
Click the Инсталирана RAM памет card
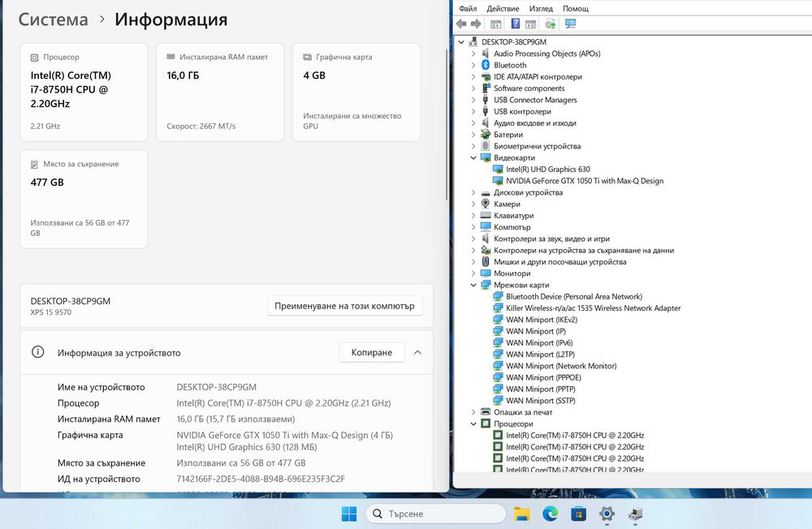tap(220, 92)
